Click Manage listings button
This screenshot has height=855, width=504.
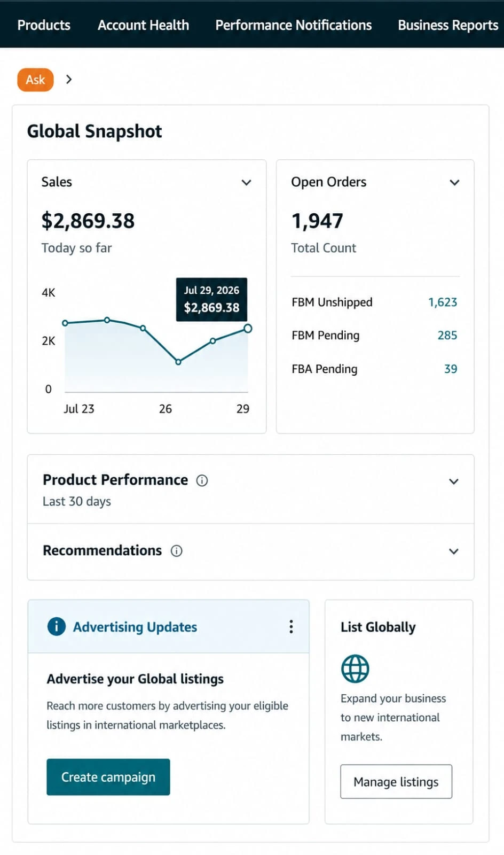pyautogui.click(x=396, y=782)
